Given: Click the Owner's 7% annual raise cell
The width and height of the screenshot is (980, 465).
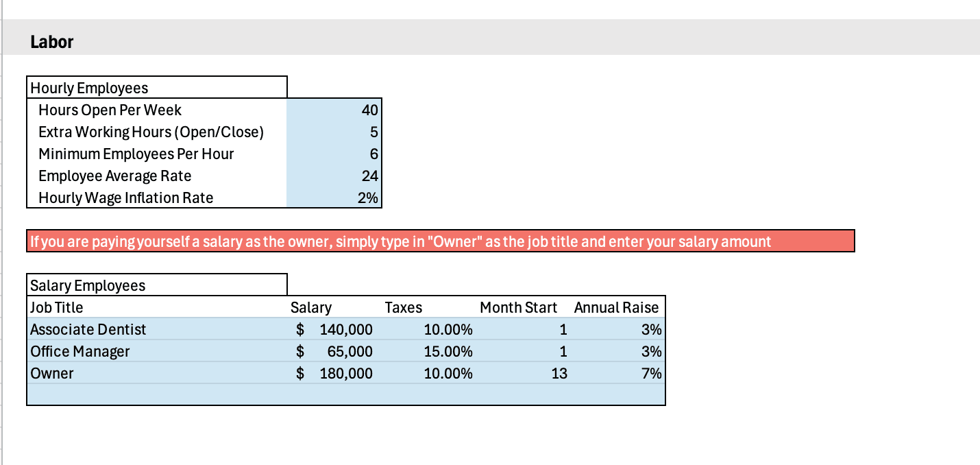Looking at the screenshot, I should [x=618, y=373].
